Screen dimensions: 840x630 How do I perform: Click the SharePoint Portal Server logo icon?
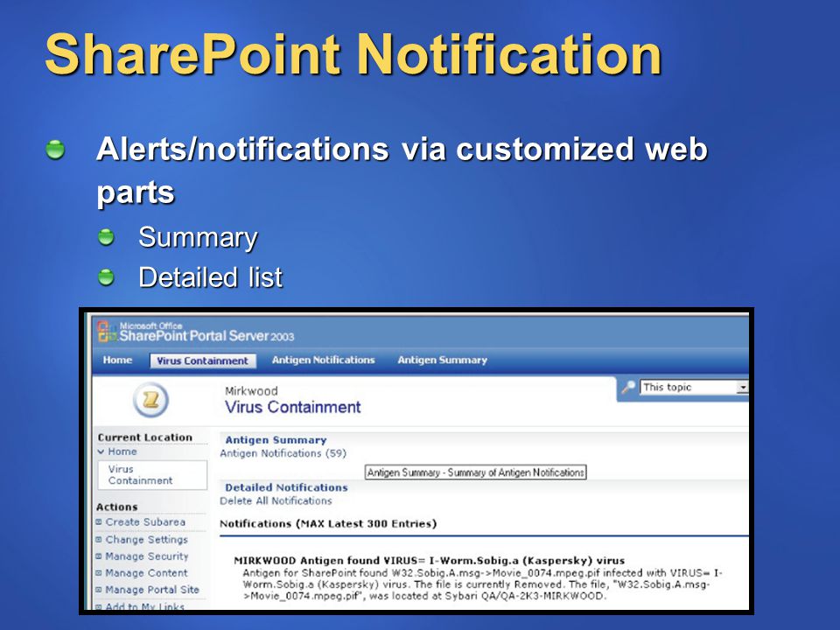107,332
